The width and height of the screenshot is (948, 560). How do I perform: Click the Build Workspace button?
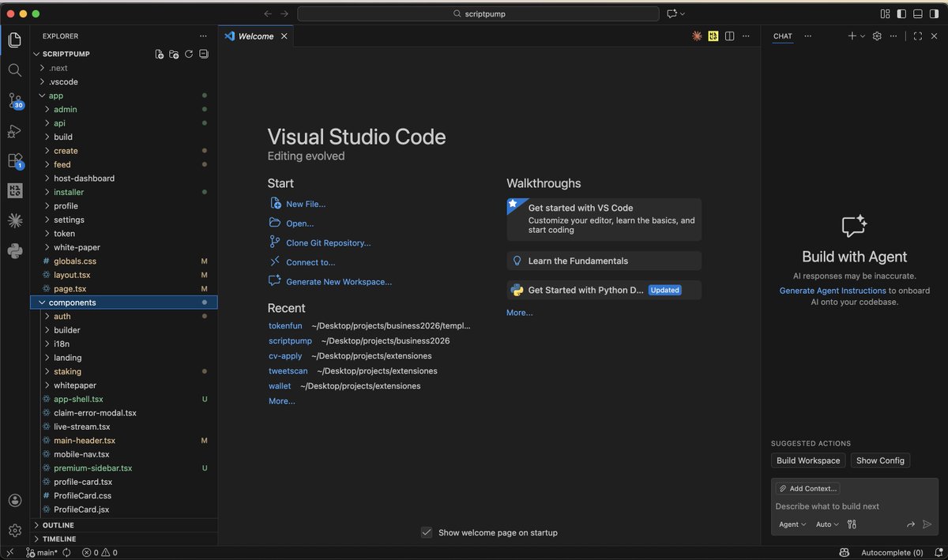coord(808,460)
